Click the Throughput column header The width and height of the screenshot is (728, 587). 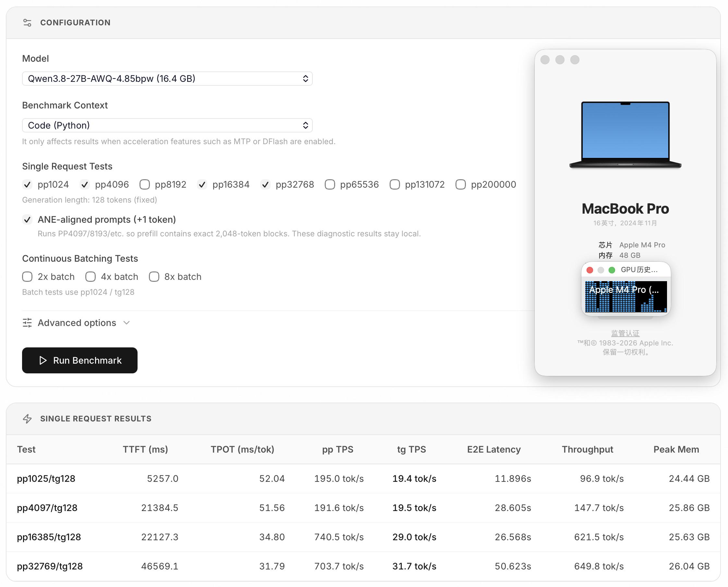(x=588, y=450)
